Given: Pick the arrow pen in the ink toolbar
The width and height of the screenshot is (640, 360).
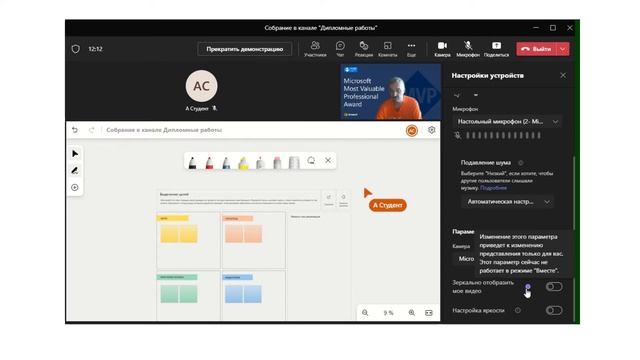Looking at the screenshot, I should (260, 162).
